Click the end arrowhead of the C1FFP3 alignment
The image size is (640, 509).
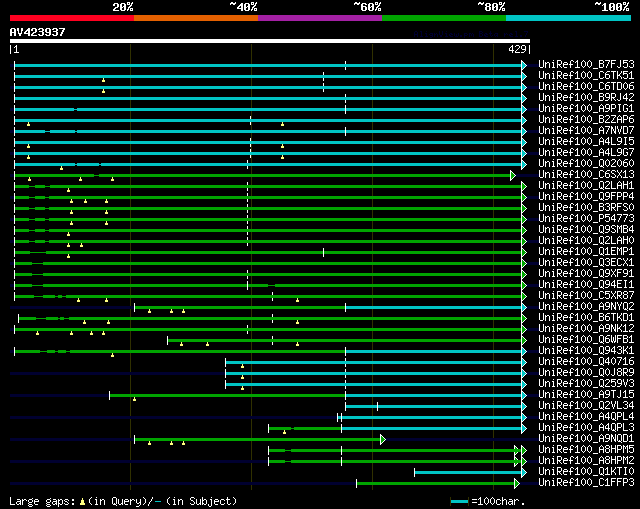pos(517,483)
